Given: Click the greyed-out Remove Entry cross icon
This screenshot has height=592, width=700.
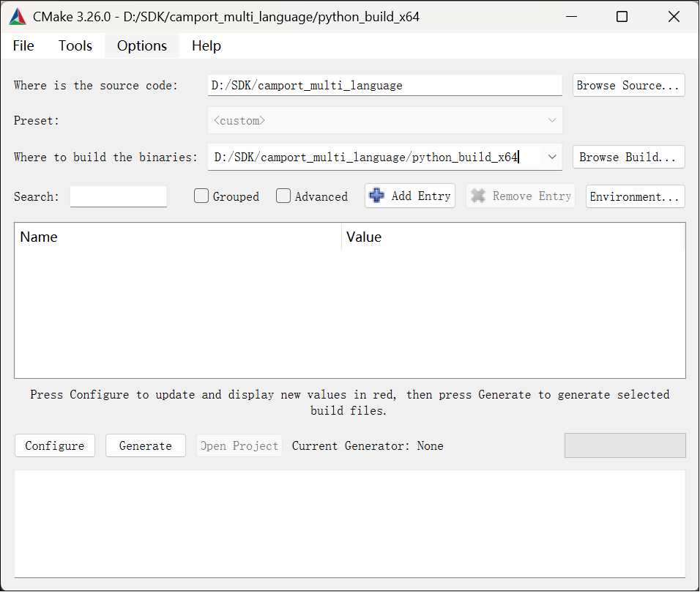Looking at the screenshot, I should (x=478, y=196).
